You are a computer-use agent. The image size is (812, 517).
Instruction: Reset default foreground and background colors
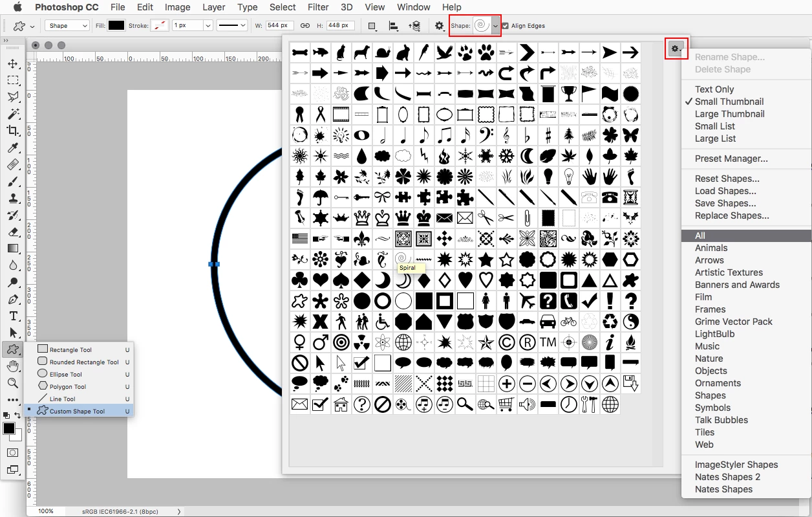click(x=6, y=415)
